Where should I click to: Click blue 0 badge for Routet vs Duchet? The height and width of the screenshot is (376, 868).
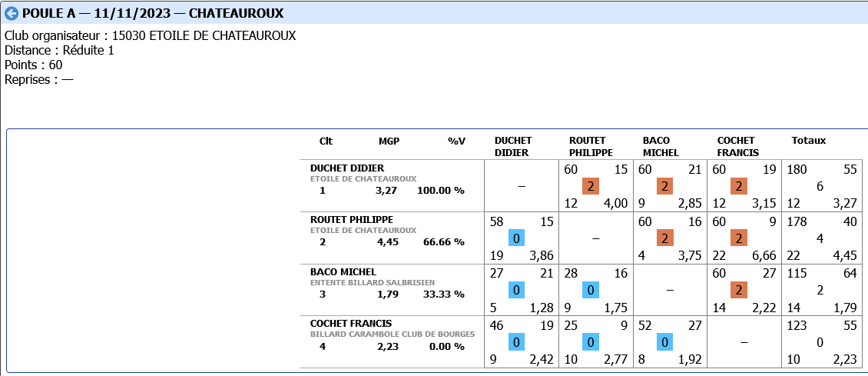pos(516,238)
